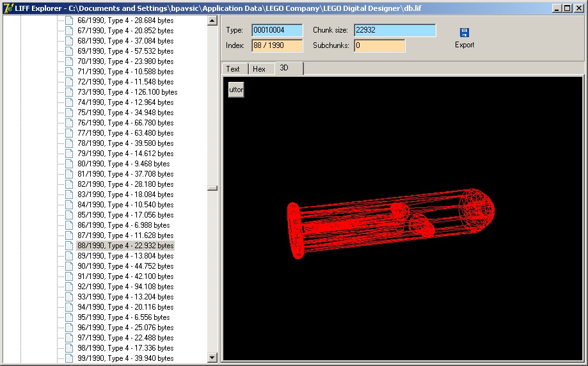This screenshot has width=588, height=366.
Task: Select tree row 94/1990, Type 4 - 20.116 bytes
Action: pos(125,306)
